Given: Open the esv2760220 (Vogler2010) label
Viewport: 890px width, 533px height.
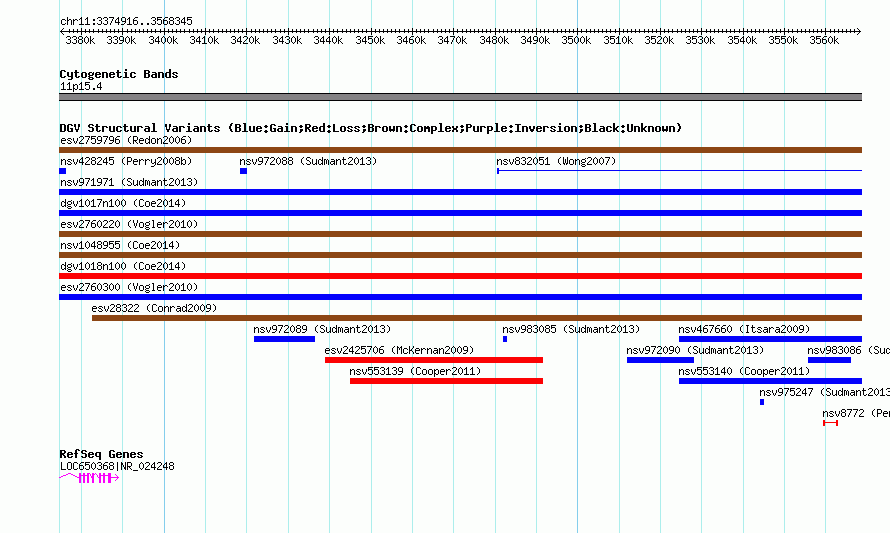Looking at the screenshot, I should click(x=129, y=224).
